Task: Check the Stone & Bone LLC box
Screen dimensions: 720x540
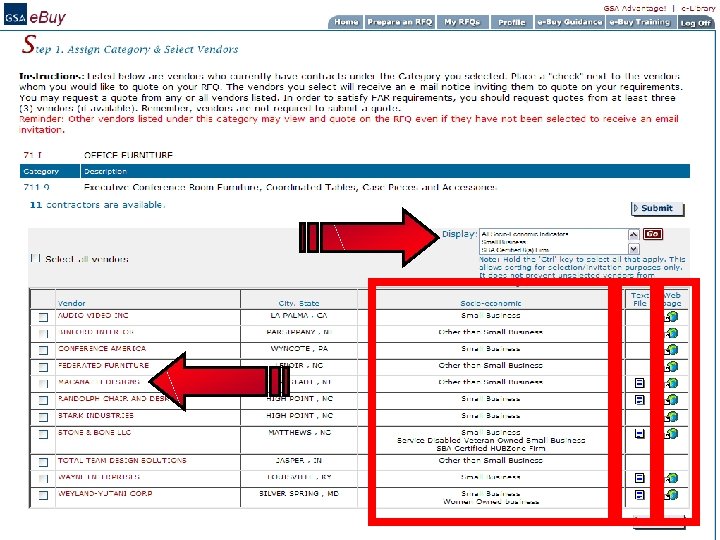Action: pyautogui.click(x=43, y=434)
